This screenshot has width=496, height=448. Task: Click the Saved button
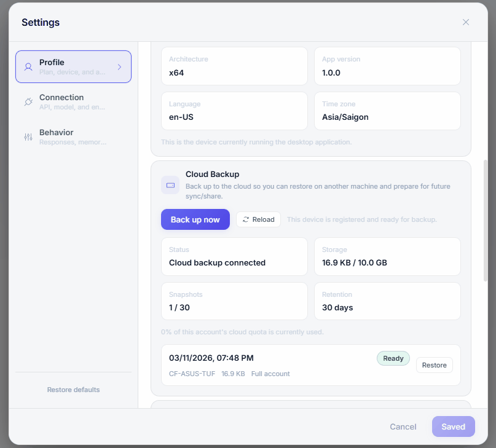(x=453, y=426)
